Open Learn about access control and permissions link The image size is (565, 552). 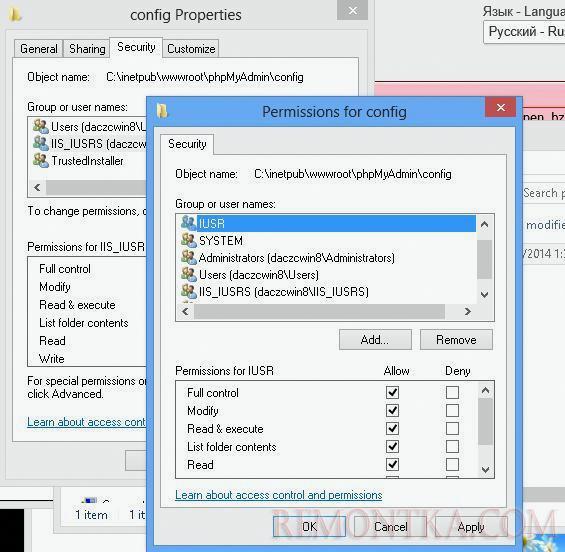point(279,495)
